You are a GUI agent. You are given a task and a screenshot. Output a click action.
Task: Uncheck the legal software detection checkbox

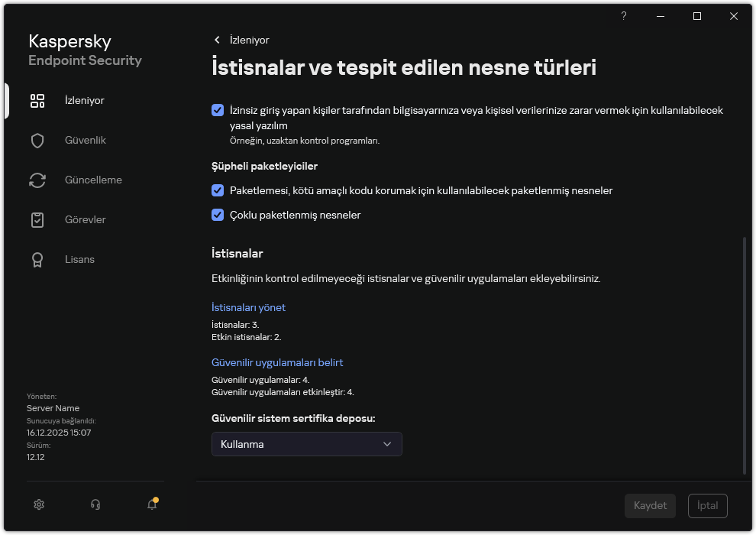218,110
